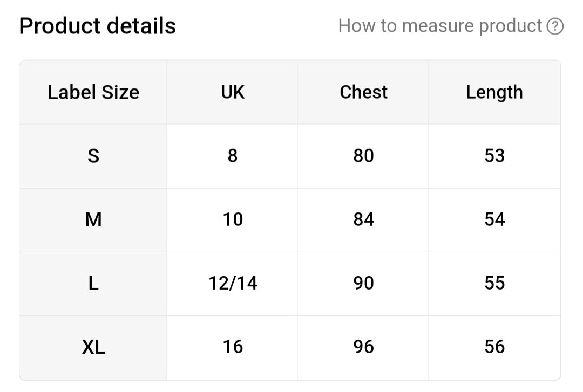
Task: Click the length value 56 cell
Action: click(x=494, y=348)
